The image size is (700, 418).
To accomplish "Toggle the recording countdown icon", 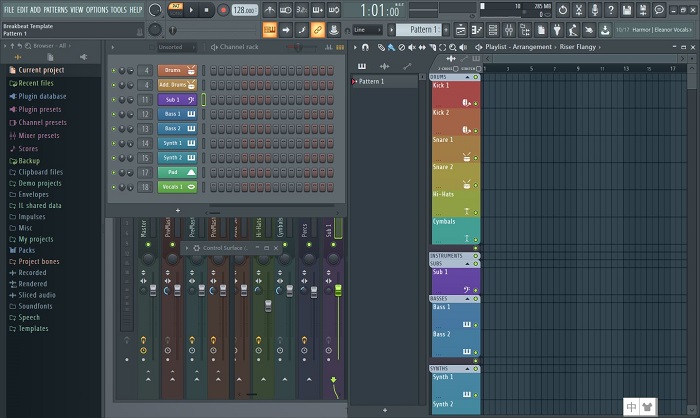I will (301, 9).
